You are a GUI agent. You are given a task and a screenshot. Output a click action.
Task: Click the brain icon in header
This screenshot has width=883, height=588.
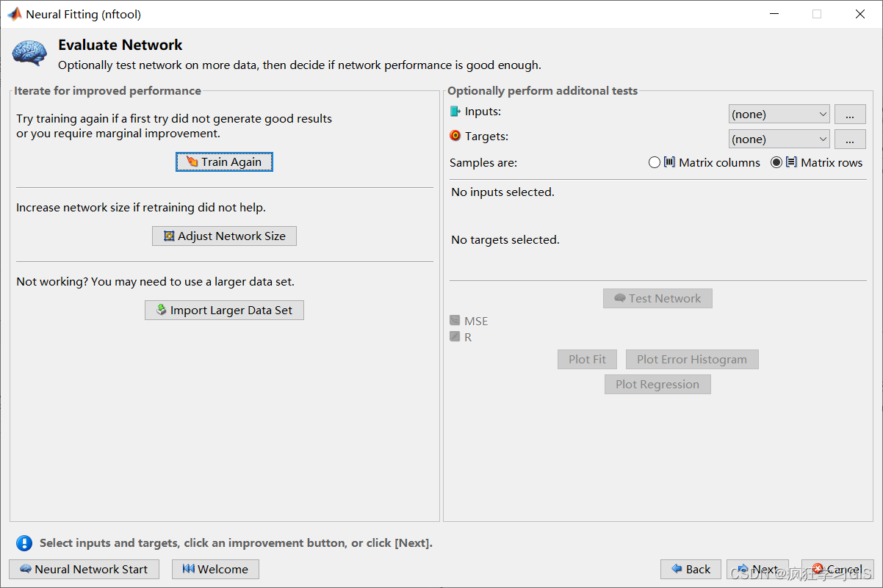30,53
